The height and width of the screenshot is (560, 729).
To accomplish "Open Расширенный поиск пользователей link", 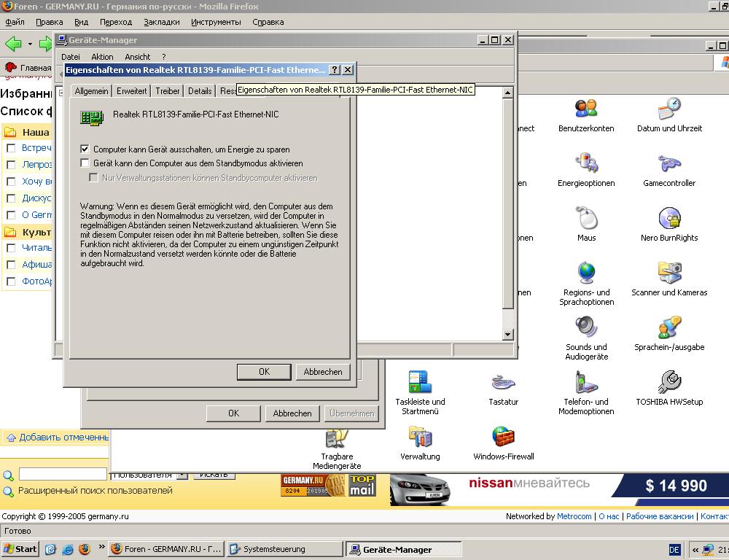I will pos(95,490).
